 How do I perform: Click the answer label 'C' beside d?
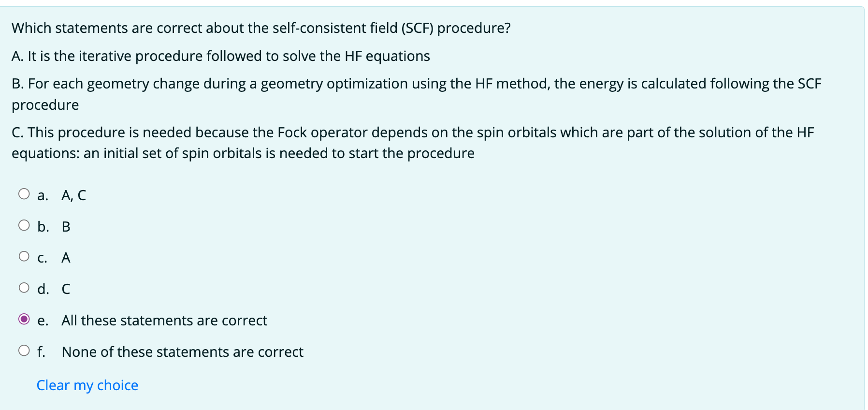[66, 289]
